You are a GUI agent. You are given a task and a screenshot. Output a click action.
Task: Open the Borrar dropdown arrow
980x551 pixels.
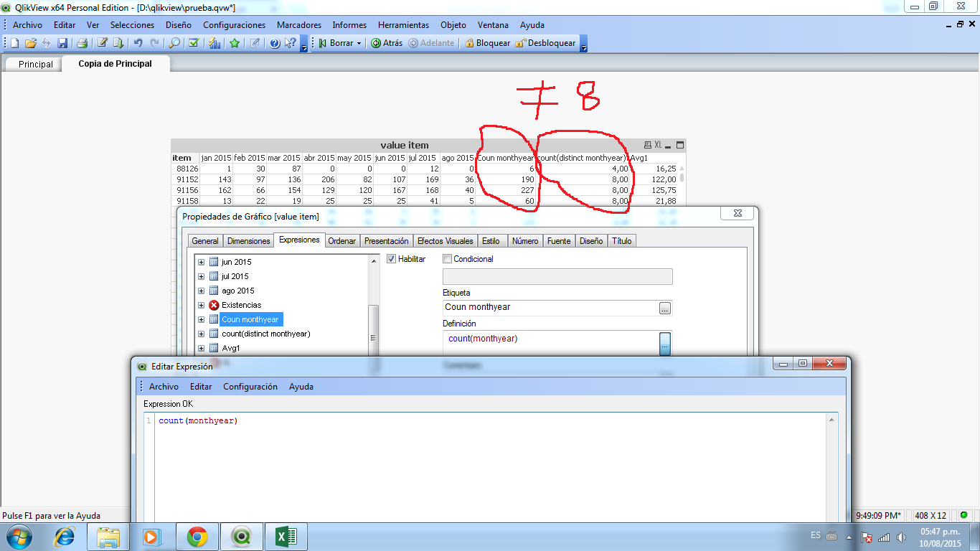pos(359,43)
